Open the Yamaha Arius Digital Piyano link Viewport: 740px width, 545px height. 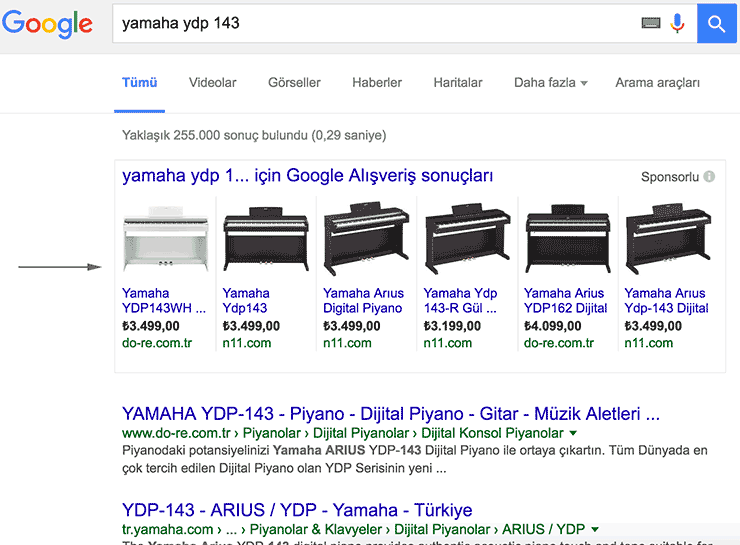[363, 301]
